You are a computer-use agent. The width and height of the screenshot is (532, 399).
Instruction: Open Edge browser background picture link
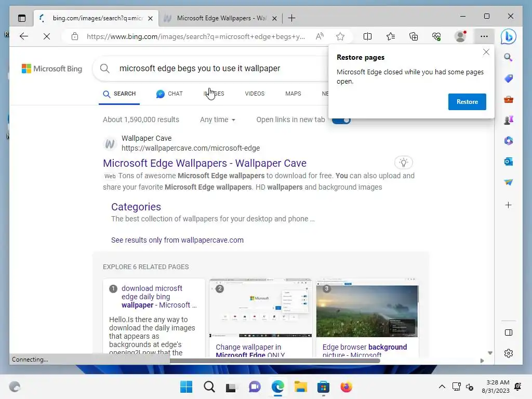click(x=365, y=351)
